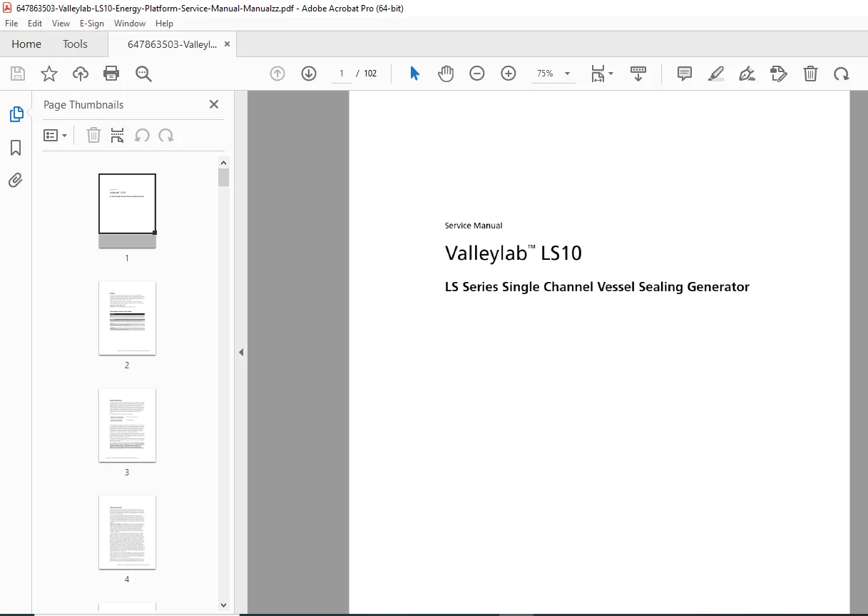
Task: Click the 'Page Thumbnails' panel heading
Action: pos(83,104)
